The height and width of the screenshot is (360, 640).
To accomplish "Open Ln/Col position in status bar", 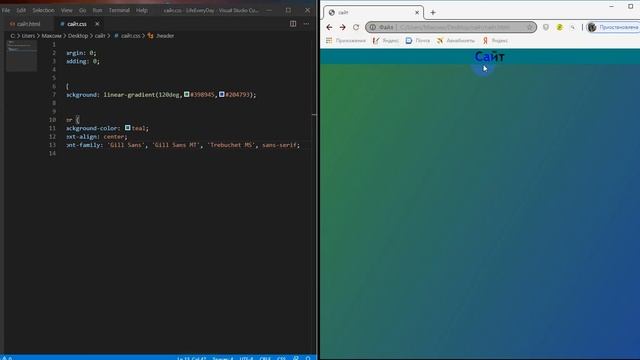I will [192, 358].
